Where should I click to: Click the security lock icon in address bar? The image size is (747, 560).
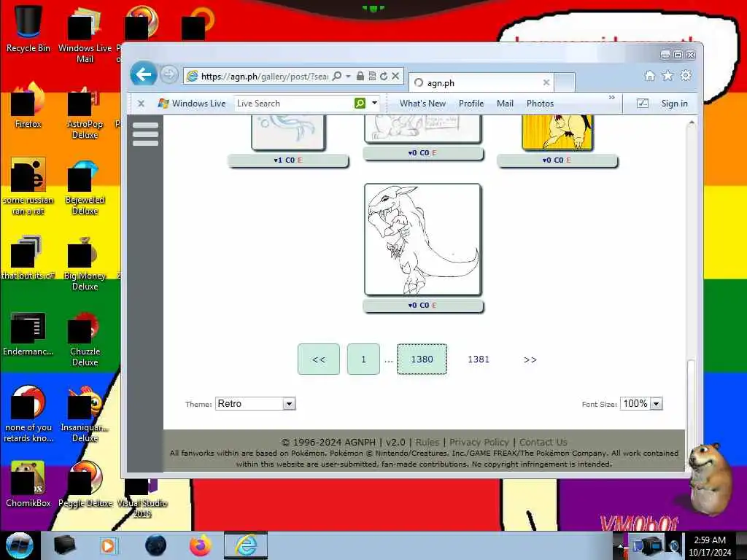360,76
